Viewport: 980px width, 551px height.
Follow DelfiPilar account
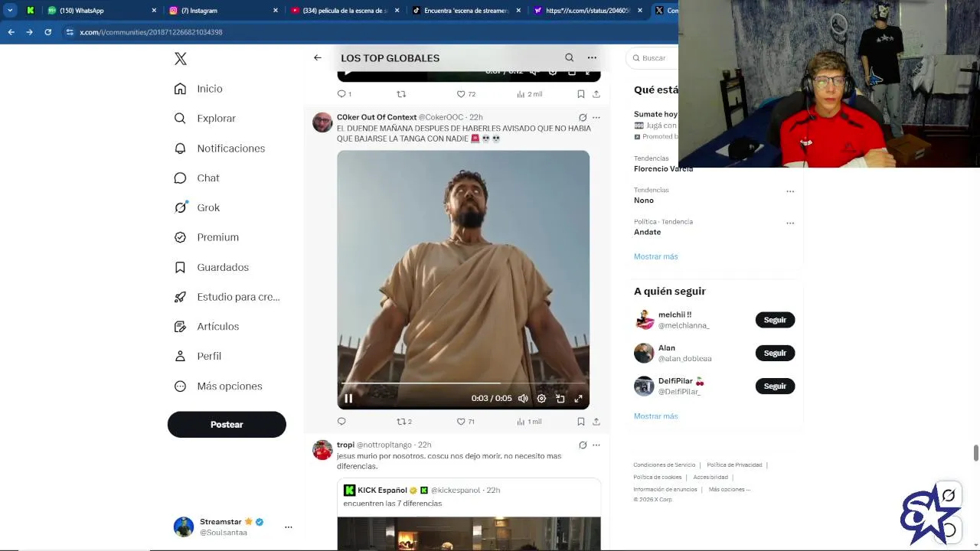pyautogui.click(x=775, y=386)
